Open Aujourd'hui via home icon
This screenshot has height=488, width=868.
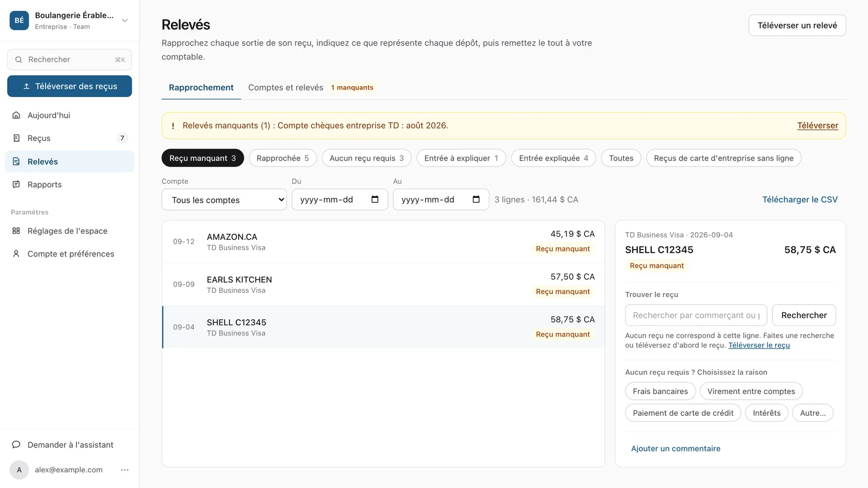[x=16, y=115]
